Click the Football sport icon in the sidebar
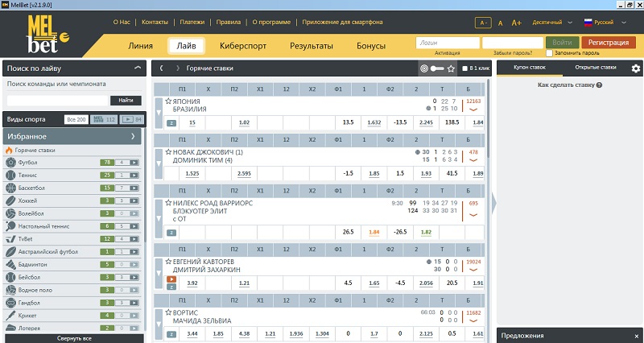644x343 pixels. tap(9, 163)
